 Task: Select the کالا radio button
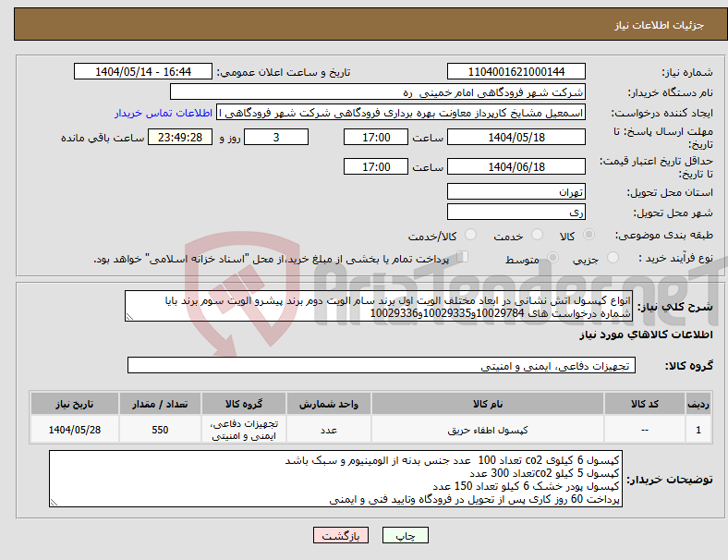pos(588,235)
